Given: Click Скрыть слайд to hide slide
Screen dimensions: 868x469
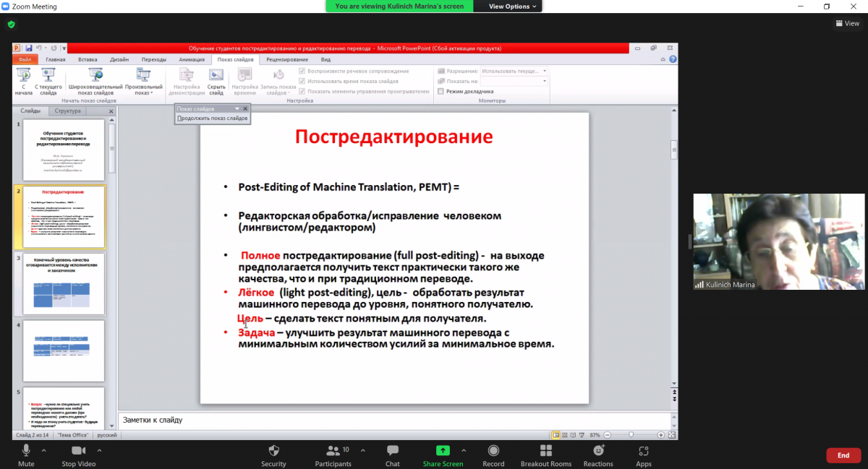Looking at the screenshot, I should point(216,82).
